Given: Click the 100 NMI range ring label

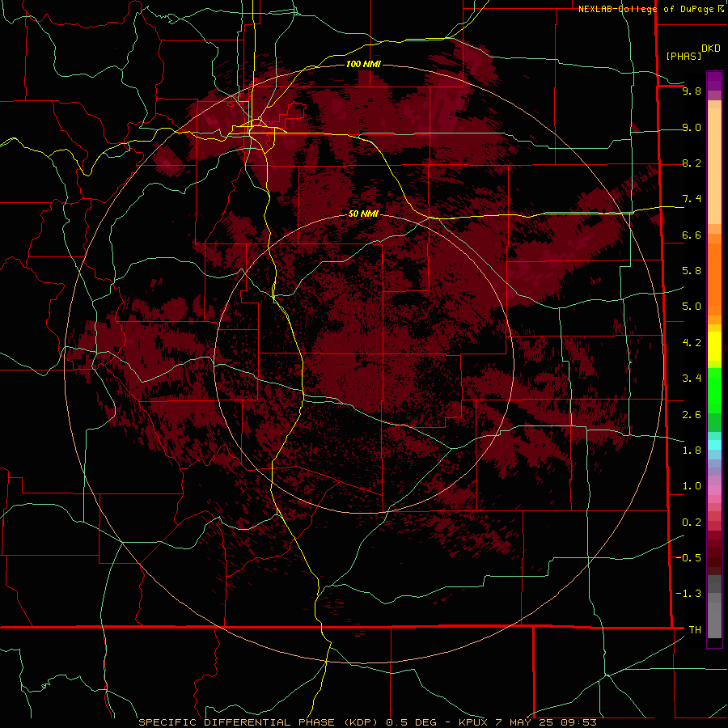Looking at the screenshot, I should (363, 64).
